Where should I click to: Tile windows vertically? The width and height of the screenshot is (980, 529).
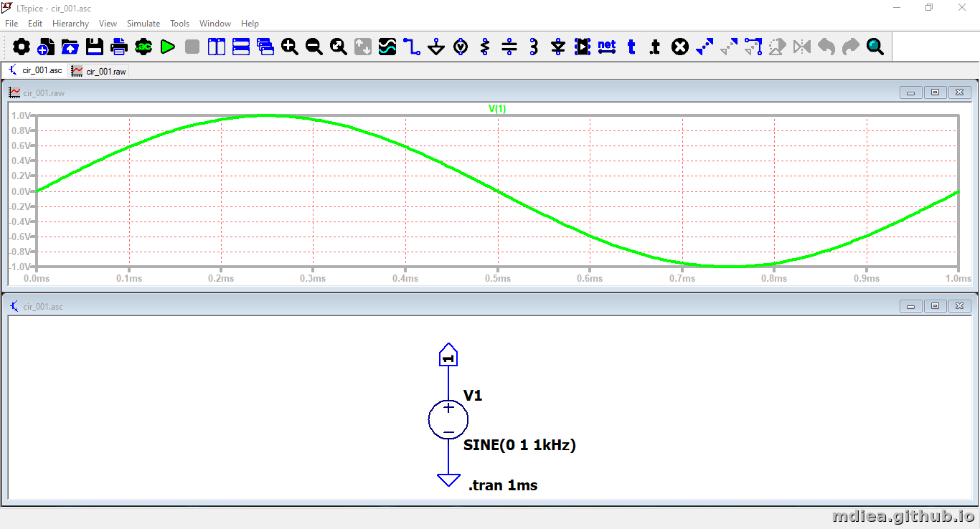[217, 47]
